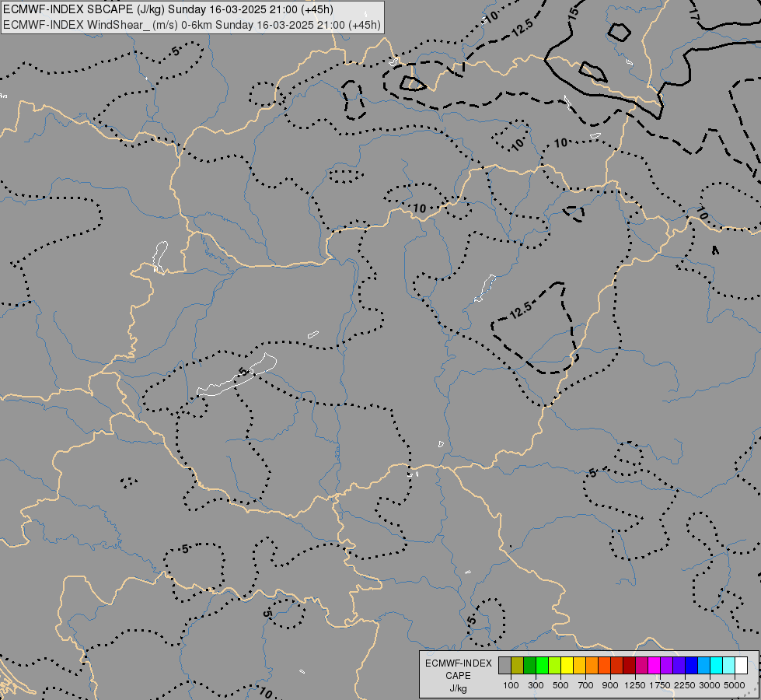This screenshot has height=700, width=761.
Task: Pick the bright magenta swatch in the CAPE legend
Action: pos(655,665)
